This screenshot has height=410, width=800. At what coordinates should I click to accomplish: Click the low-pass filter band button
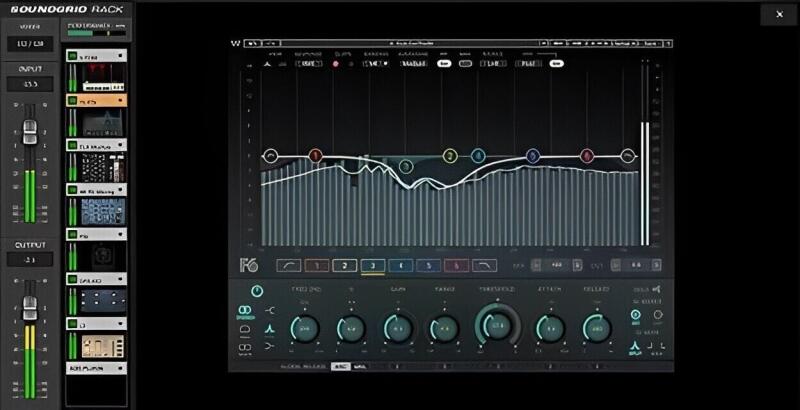click(483, 265)
